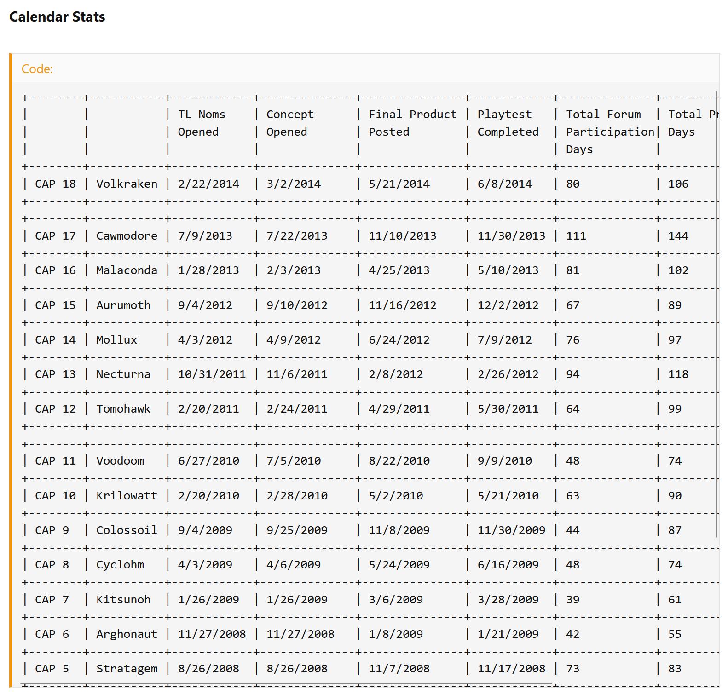The width and height of the screenshot is (728, 700).
Task: Click the name "Voodoom"
Action: (x=120, y=461)
